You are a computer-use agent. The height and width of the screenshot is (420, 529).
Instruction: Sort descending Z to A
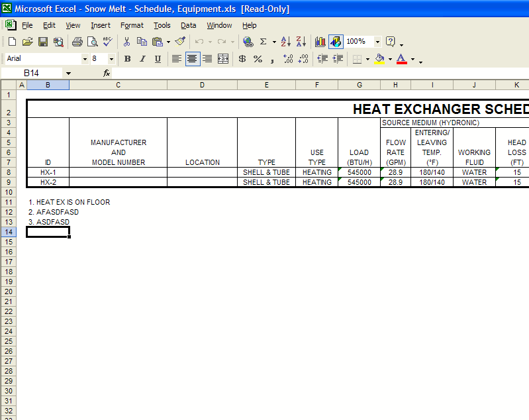[301, 42]
